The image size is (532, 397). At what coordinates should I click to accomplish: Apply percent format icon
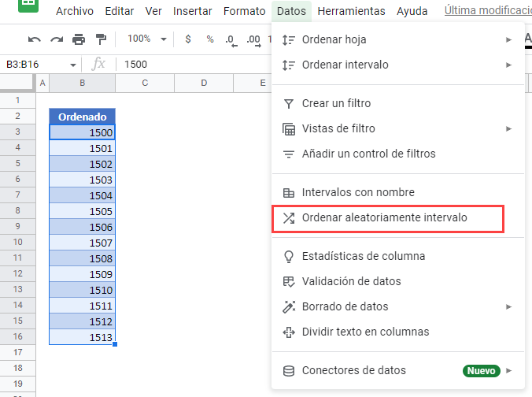(x=210, y=39)
